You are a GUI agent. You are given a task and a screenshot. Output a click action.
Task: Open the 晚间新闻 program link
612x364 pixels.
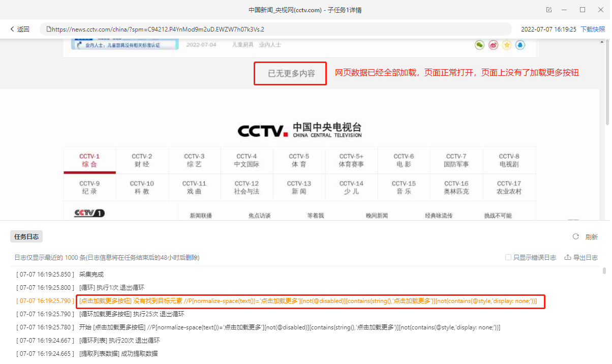click(x=377, y=216)
